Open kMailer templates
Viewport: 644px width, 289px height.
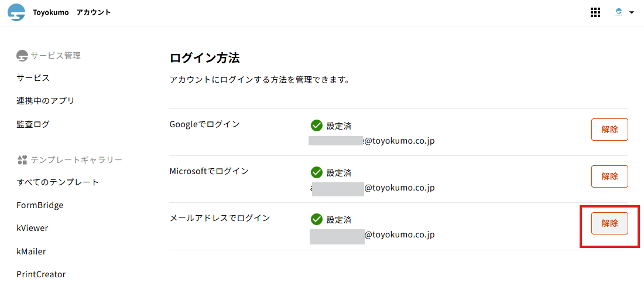click(31, 251)
